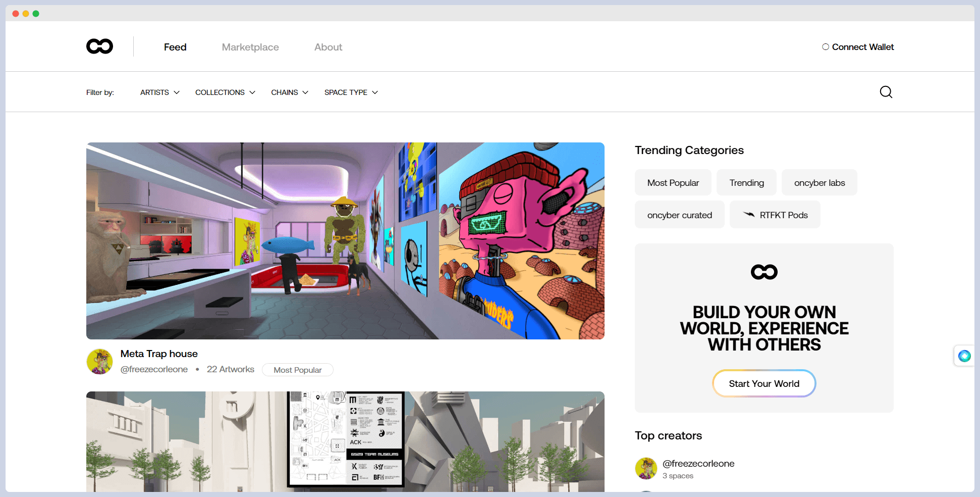Screen dimensions: 980x497
Task: Open search by clicking the magnifier icon
Action: 886,91
